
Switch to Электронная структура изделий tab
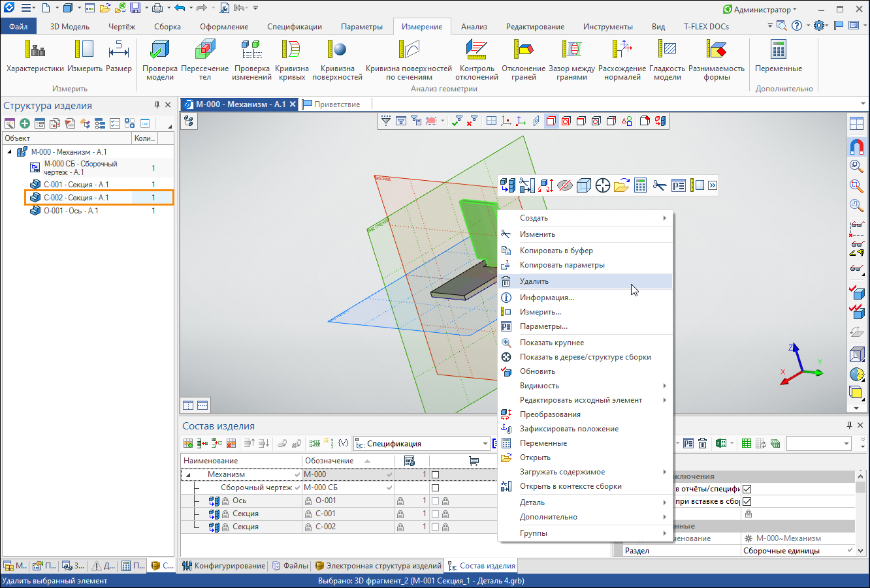point(378,566)
